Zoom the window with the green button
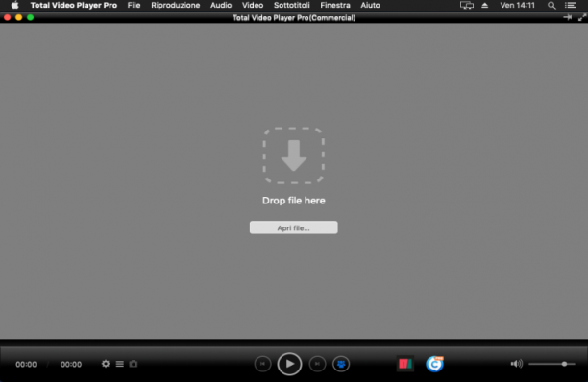The width and height of the screenshot is (588, 382). pyautogui.click(x=31, y=17)
